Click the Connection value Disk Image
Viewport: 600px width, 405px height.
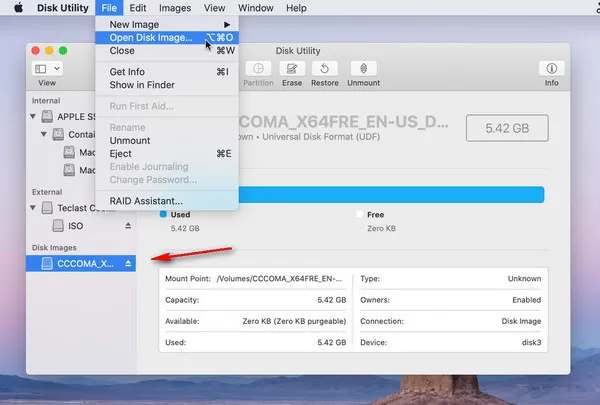coord(521,321)
